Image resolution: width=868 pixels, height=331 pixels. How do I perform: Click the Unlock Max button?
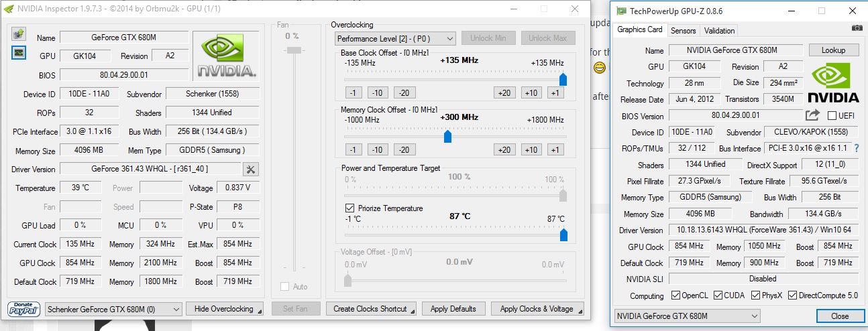tap(547, 38)
